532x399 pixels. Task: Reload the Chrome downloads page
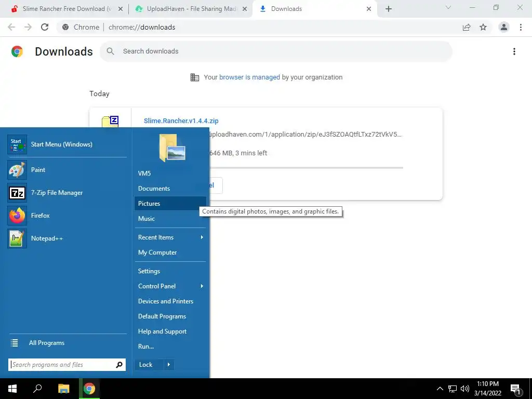tap(45, 27)
